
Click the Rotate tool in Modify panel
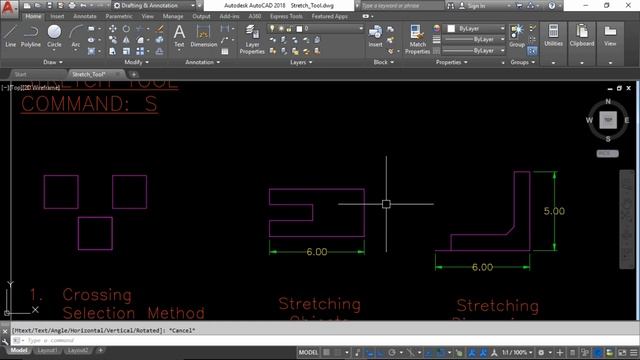126,29
